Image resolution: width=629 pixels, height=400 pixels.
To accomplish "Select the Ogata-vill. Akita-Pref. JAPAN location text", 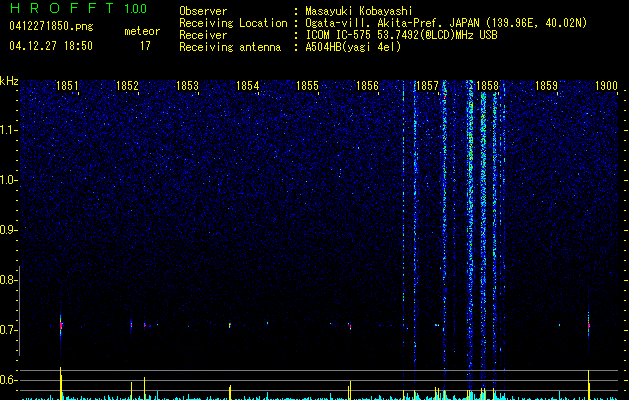I will coord(446,23).
